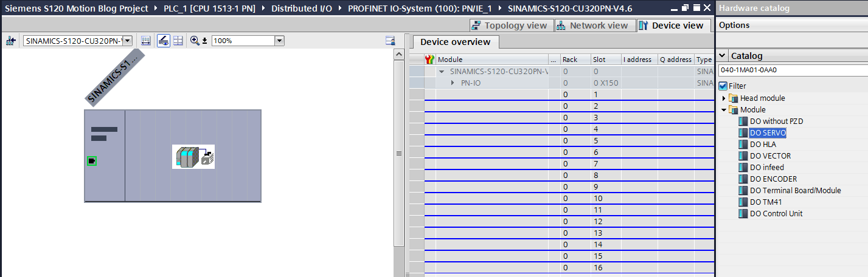868x277 pixels.
Task: Select DO SERVO module
Action: (768, 133)
